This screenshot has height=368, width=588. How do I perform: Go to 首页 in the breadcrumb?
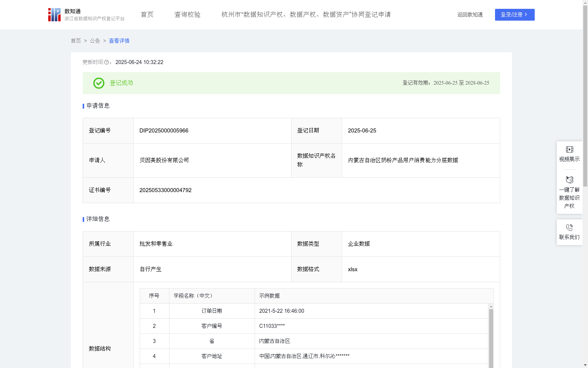(x=76, y=41)
